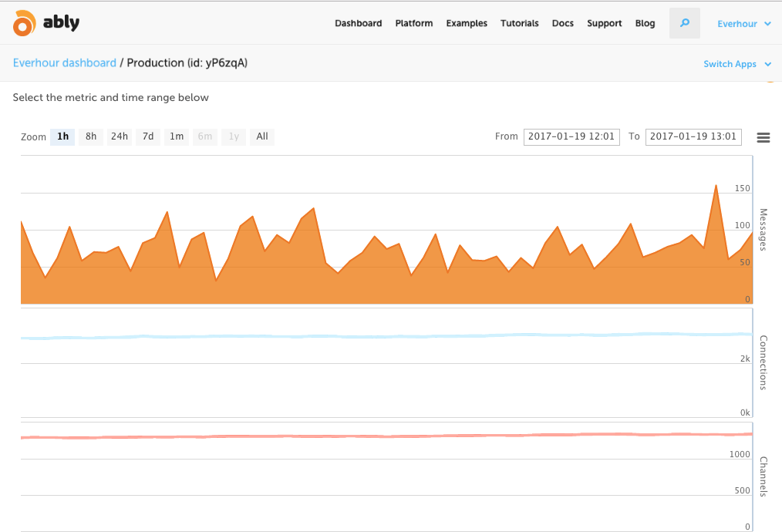
Task: Select the 24h zoom range
Action: tap(120, 137)
